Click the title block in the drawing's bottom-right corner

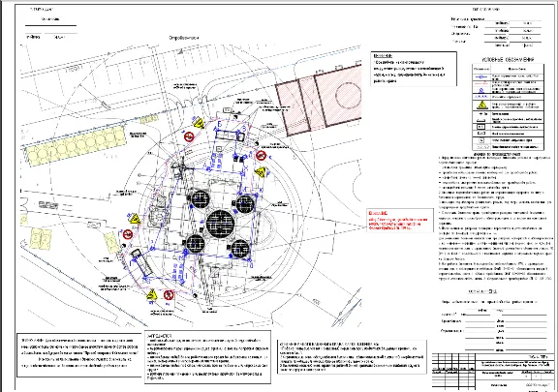493,372
